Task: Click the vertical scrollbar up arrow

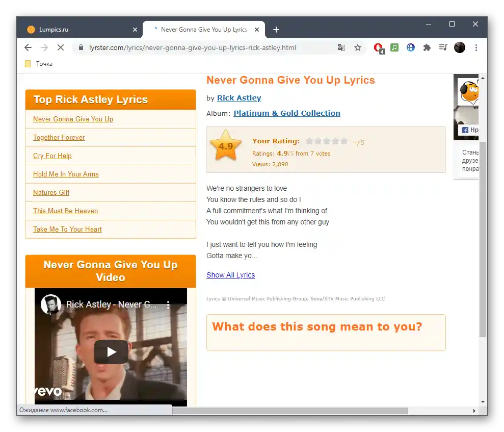Action: 483,78
